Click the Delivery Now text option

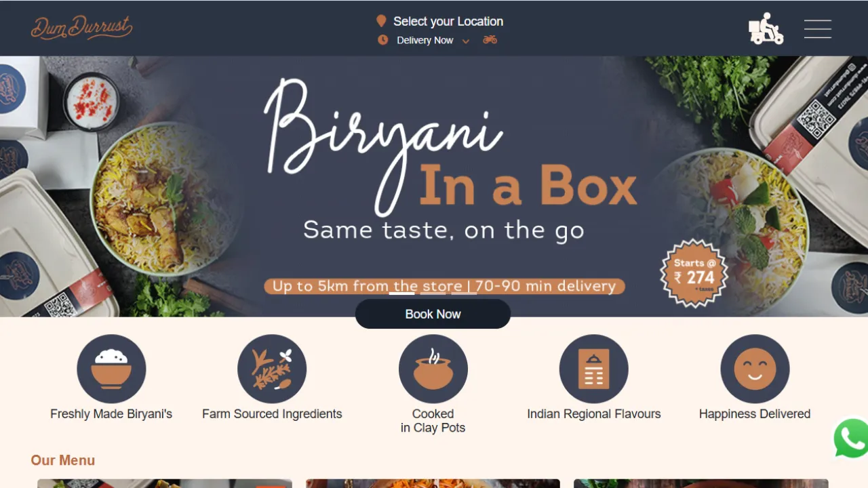point(425,41)
